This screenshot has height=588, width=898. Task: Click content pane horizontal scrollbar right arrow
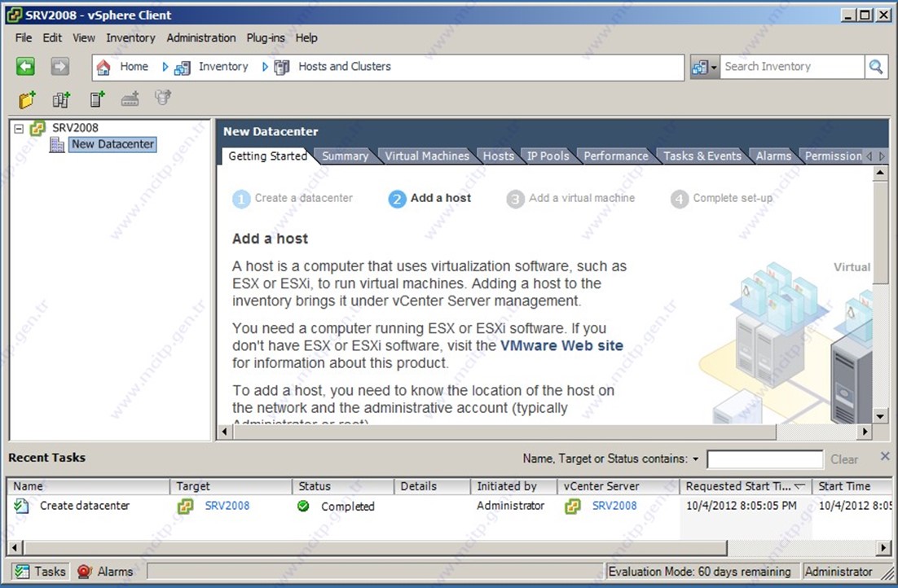coord(865,432)
